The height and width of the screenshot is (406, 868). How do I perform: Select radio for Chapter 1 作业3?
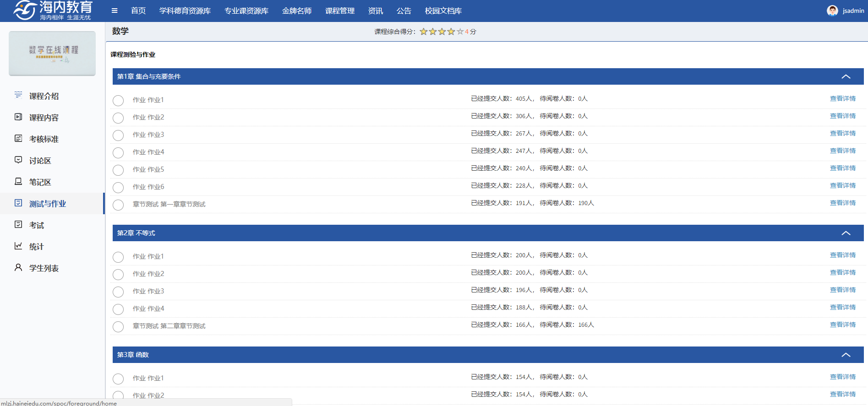(x=118, y=135)
